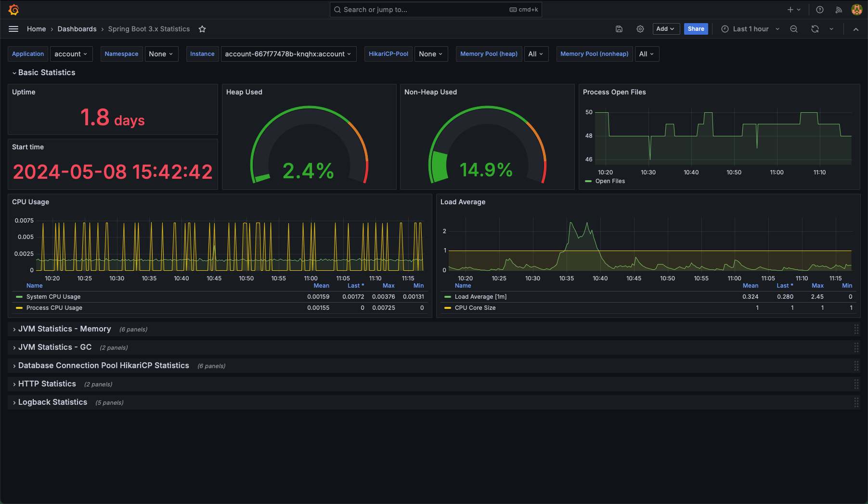Click the yellow CPU Core Size color swatch
This screenshot has height=504, width=868.
tap(448, 308)
